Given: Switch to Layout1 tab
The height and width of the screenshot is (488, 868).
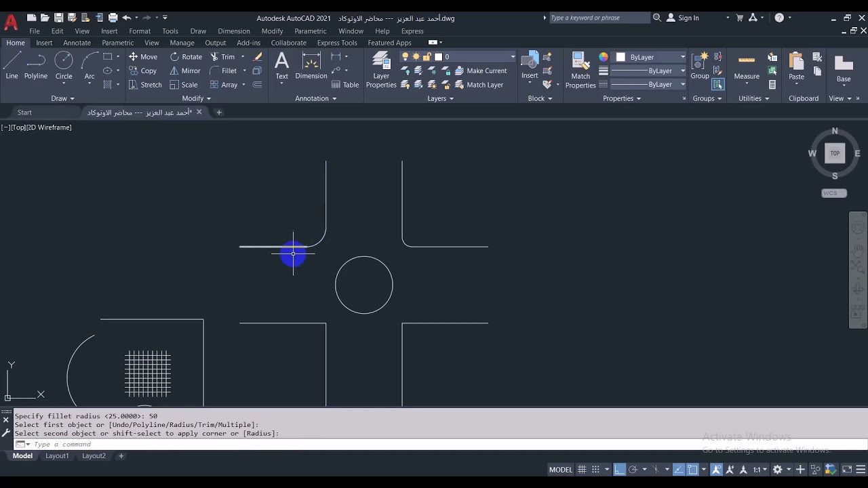Looking at the screenshot, I should [57, 456].
